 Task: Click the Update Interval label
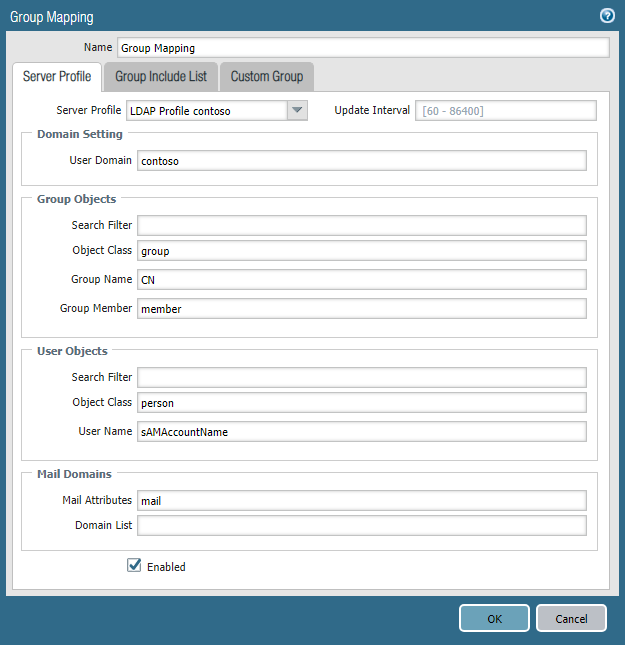(372, 110)
